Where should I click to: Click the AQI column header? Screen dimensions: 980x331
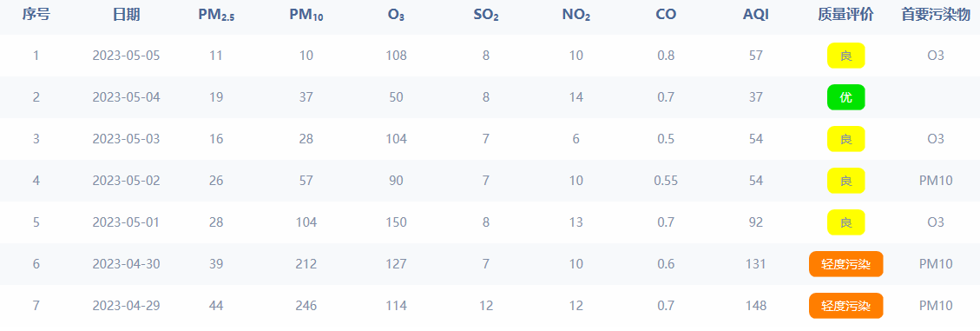[756, 15]
